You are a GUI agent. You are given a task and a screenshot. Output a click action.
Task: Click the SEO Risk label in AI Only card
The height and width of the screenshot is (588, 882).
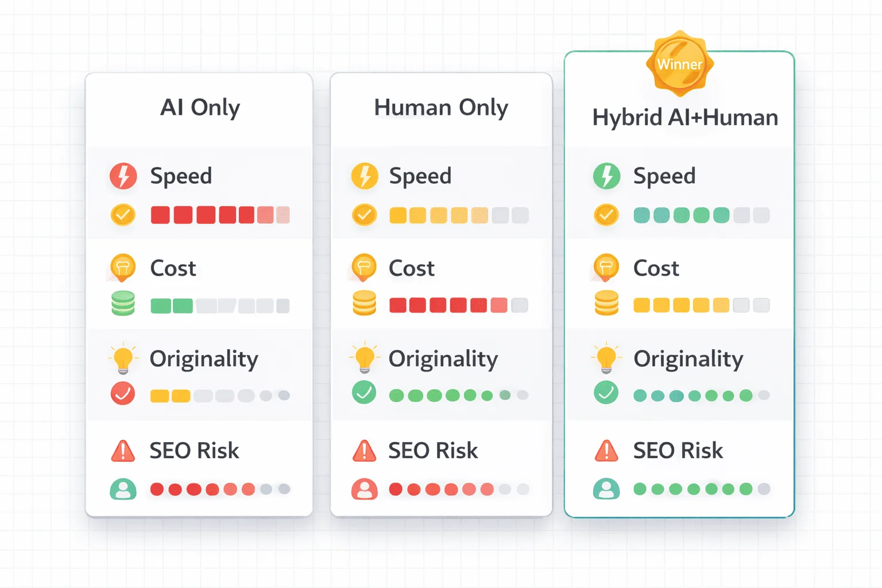pos(194,451)
